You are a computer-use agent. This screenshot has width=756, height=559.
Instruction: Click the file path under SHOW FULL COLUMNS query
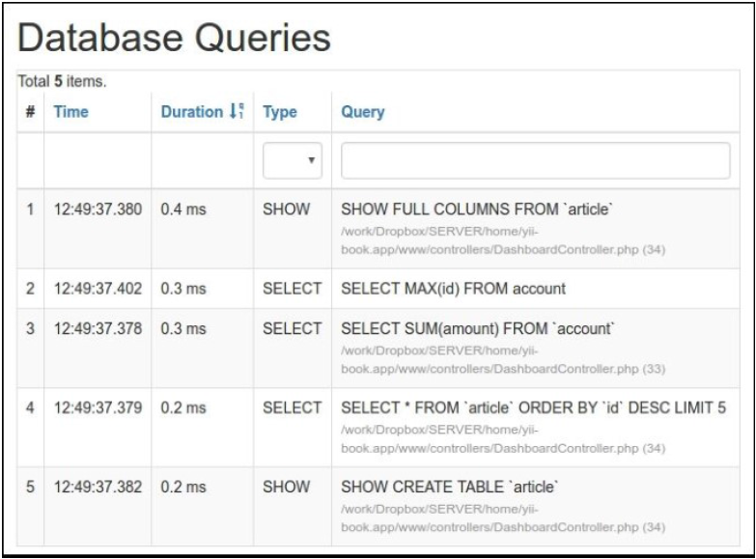(x=503, y=240)
